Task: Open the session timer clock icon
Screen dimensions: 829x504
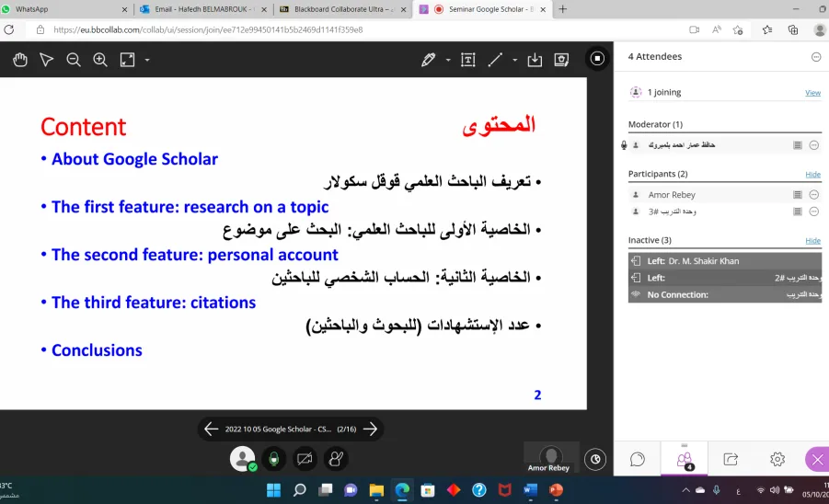Action: [595, 459]
